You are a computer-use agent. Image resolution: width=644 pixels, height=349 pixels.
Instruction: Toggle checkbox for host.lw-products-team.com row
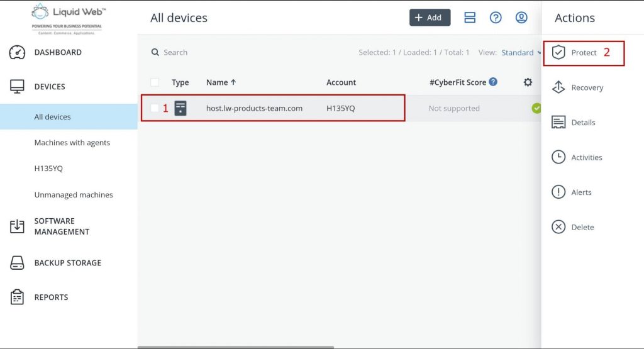point(155,108)
